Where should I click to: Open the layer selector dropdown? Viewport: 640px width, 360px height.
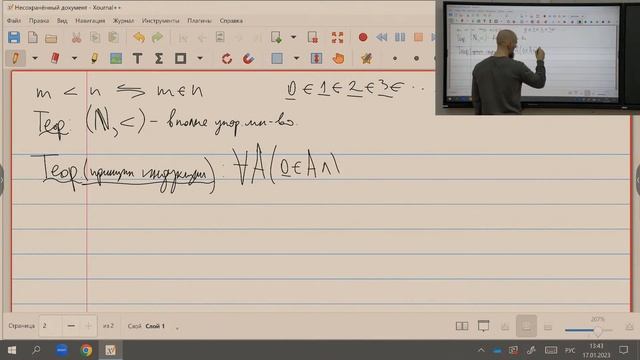click(x=177, y=328)
